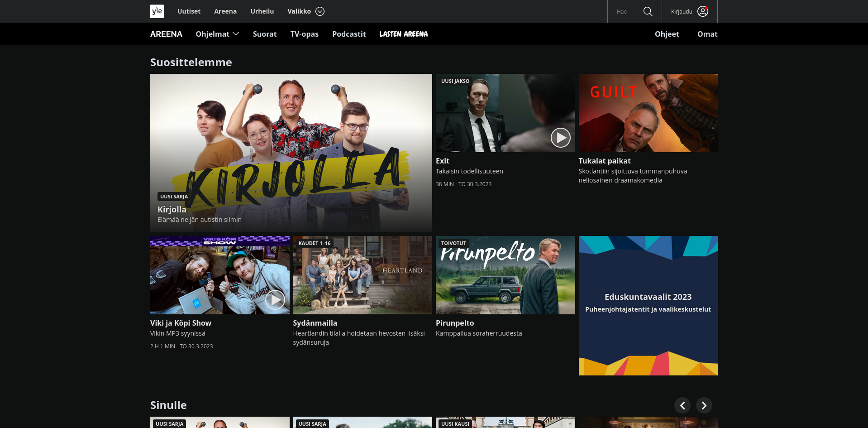The width and height of the screenshot is (868, 428).
Task: Click the Uutiset link
Action: coord(189,11)
